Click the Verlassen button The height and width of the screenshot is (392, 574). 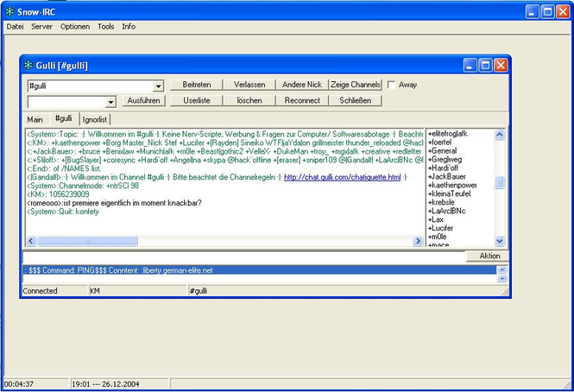click(x=249, y=85)
